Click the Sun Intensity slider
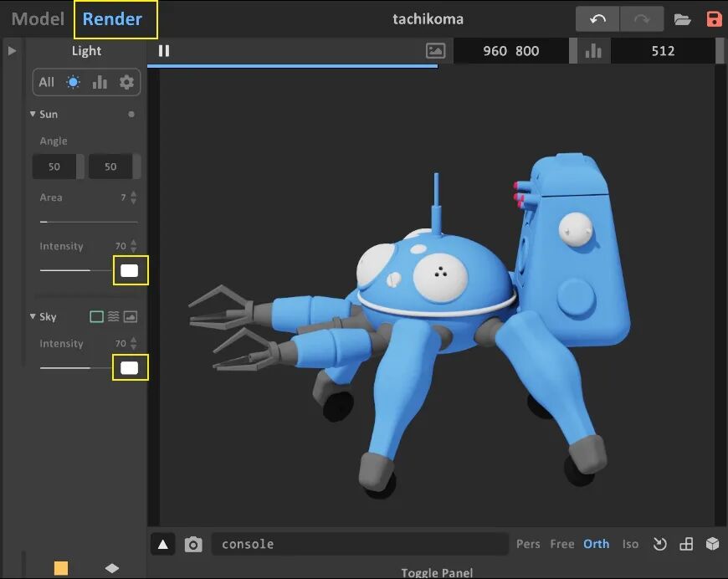The width and height of the screenshot is (728, 579). 75,270
